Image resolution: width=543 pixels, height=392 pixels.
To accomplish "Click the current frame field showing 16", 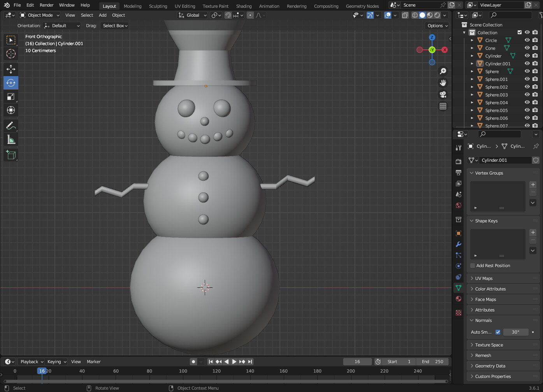I will (357, 361).
